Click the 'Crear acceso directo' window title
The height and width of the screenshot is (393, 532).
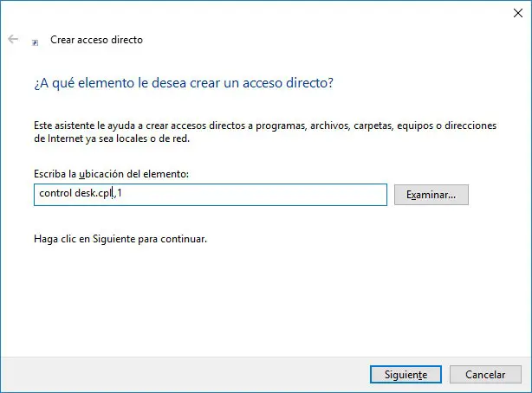[x=96, y=40]
